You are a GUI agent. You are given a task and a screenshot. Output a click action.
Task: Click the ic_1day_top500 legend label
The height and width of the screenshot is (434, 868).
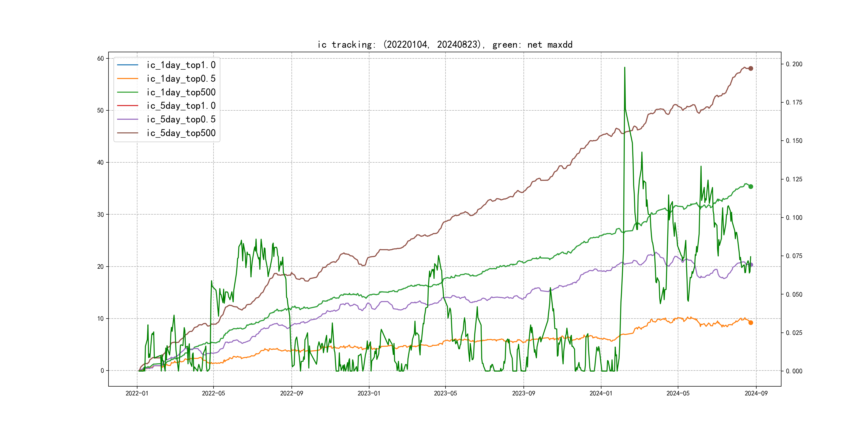click(181, 92)
